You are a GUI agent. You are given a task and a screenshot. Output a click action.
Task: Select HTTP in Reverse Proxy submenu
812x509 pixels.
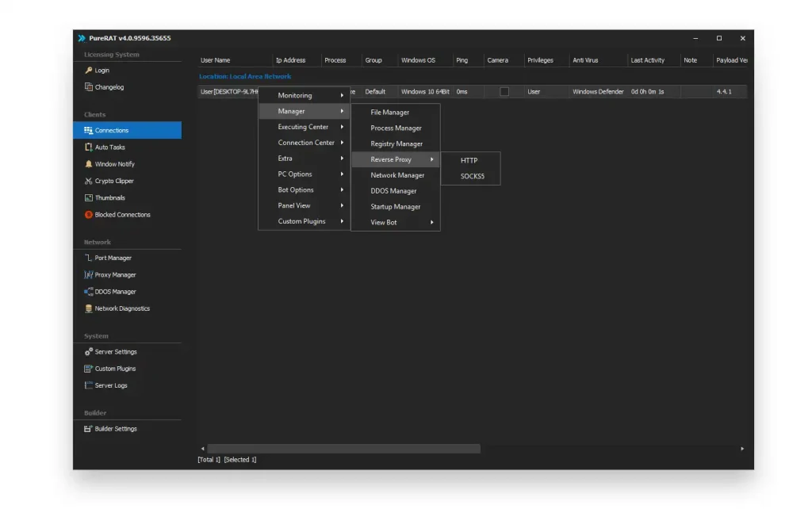coord(469,161)
